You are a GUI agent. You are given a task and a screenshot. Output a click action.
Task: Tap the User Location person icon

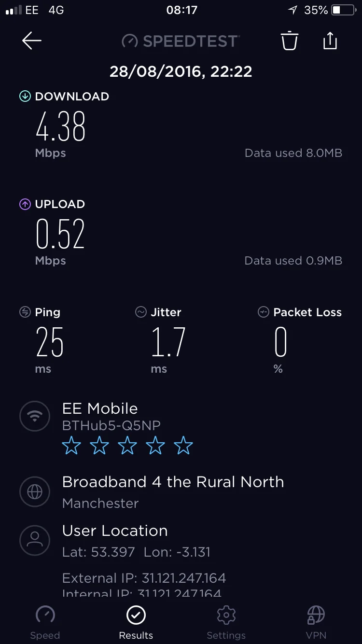point(35,540)
